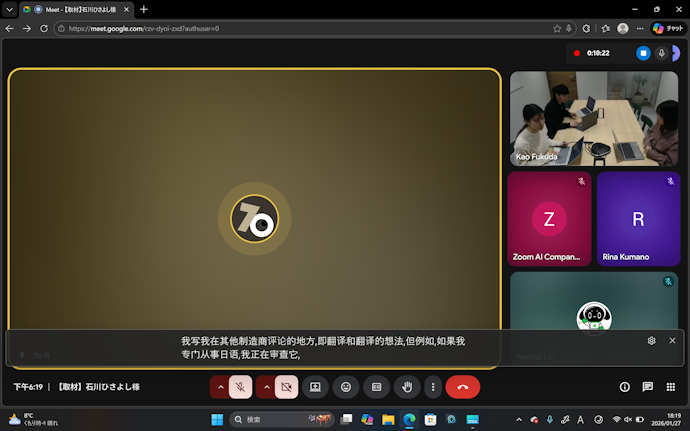Image resolution: width=690 pixels, height=431 pixels.
Task: Open new browser tab
Action: point(143,9)
